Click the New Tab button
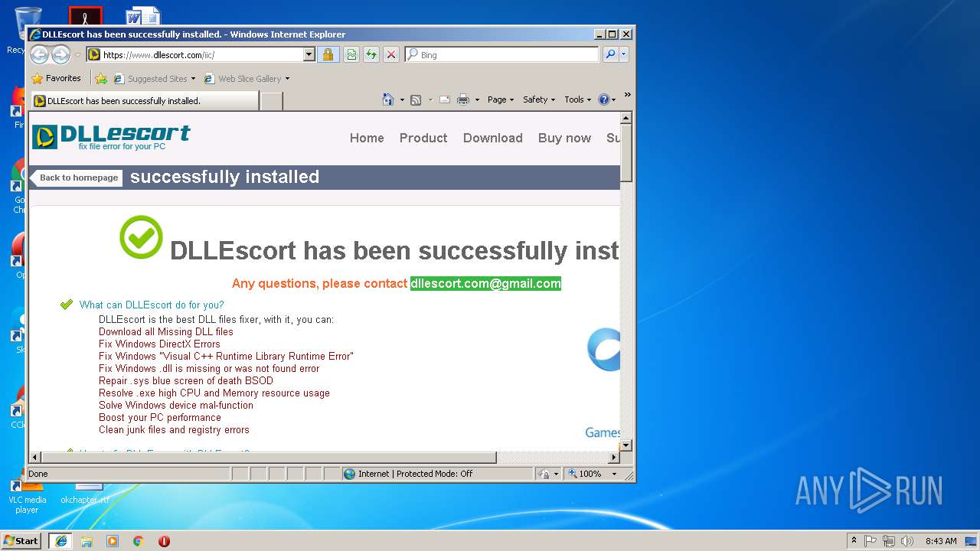Screen dimensions: 980x551 coord(271,100)
